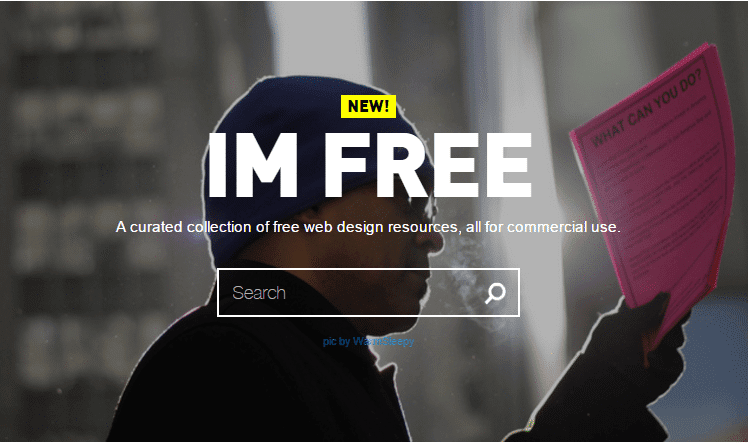Click the yellow NEW! badge
The width and height of the screenshot is (748, 443).
[368, 106]
